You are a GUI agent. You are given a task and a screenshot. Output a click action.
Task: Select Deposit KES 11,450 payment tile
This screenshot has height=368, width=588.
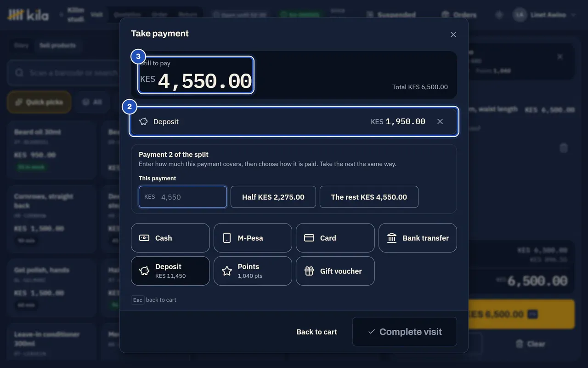[x=170, y=271]
